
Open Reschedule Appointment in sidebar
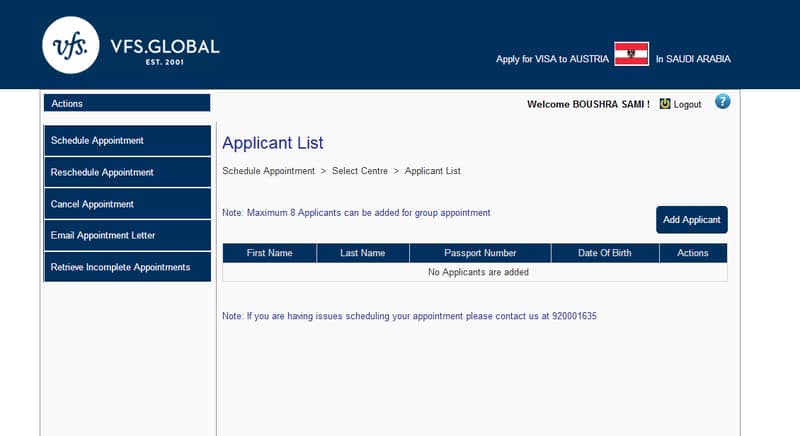[128, 172]
